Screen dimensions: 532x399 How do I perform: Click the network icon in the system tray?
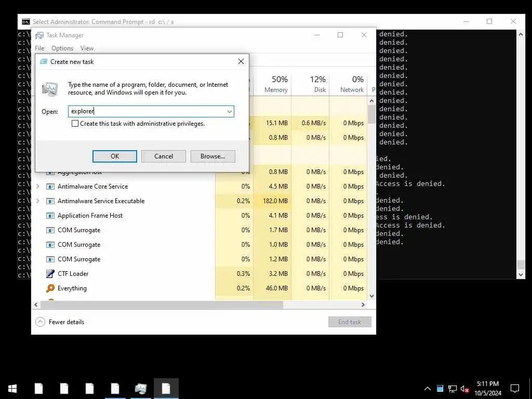tap(453, 389)
